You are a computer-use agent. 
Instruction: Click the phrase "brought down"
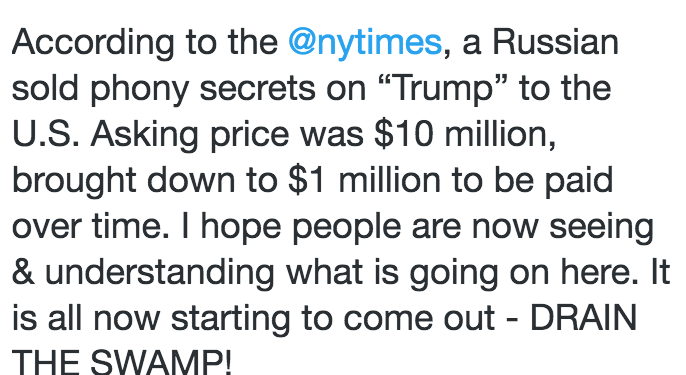124,181
